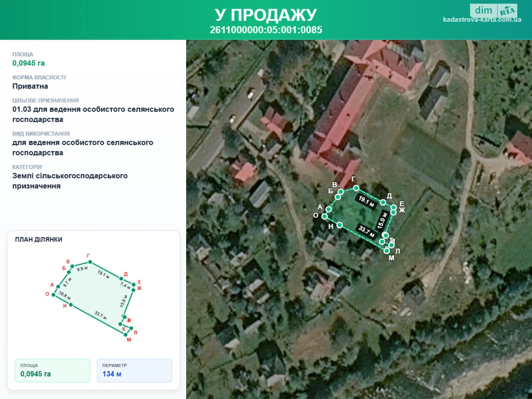
Task: Select vertex marker О on the satellite map
Action: 324,216
